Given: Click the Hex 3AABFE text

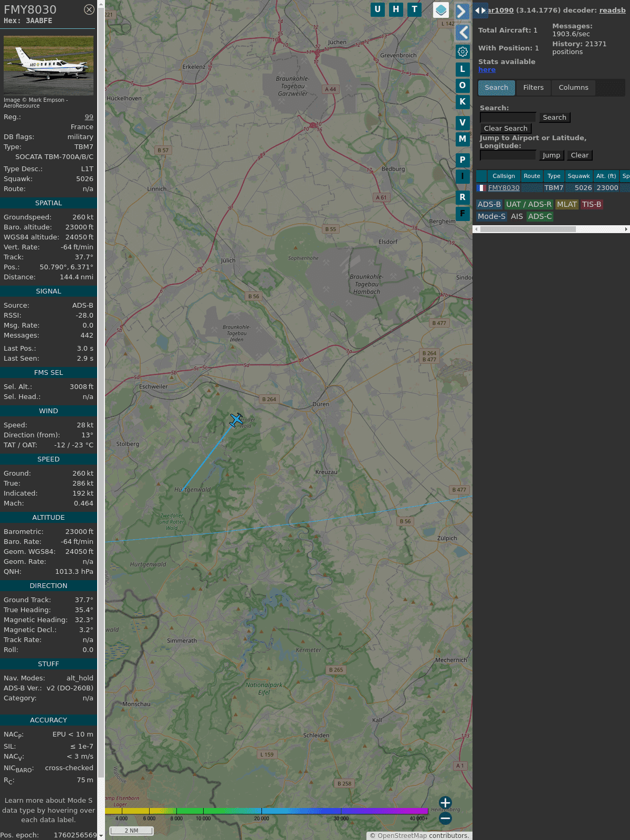Looking at the screenshot, I should pos(28,21).
